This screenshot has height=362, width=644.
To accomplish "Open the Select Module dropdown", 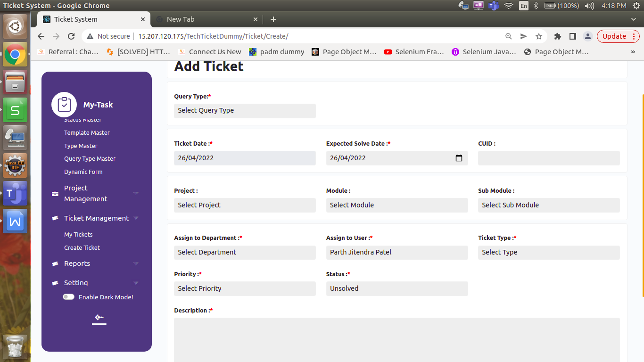I will point(397,205).
